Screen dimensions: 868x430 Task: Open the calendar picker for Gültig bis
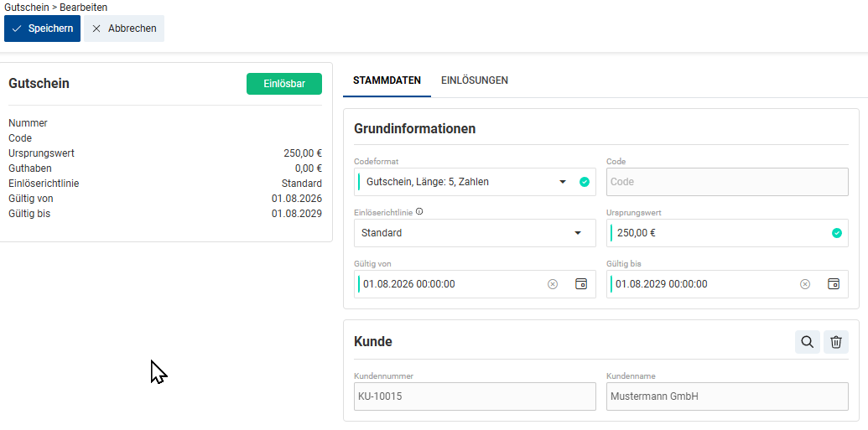point(833,284)
